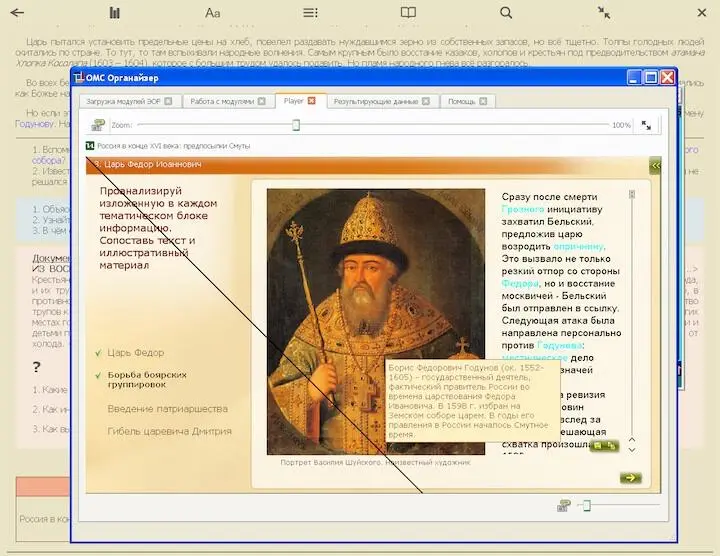This screenshot has width=720, height=556.
Task: Switch to book reading mode icon
Action: pyautogui.click(x=408, y=12)
